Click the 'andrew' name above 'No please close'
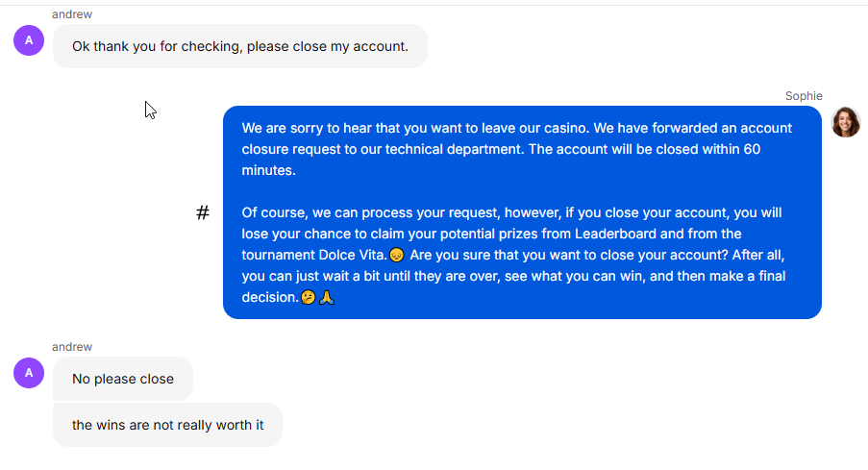 72,347
